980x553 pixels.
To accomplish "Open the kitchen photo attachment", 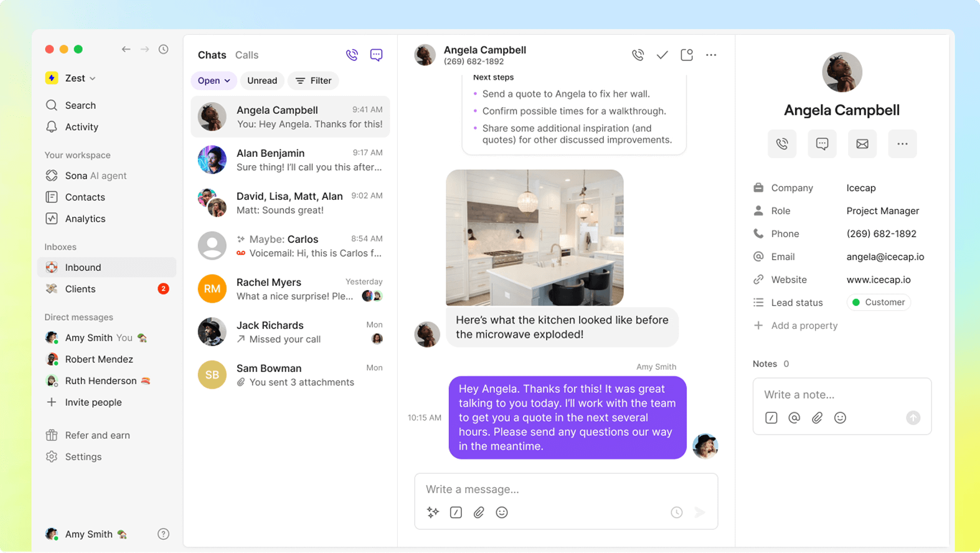I will (534, 237).
